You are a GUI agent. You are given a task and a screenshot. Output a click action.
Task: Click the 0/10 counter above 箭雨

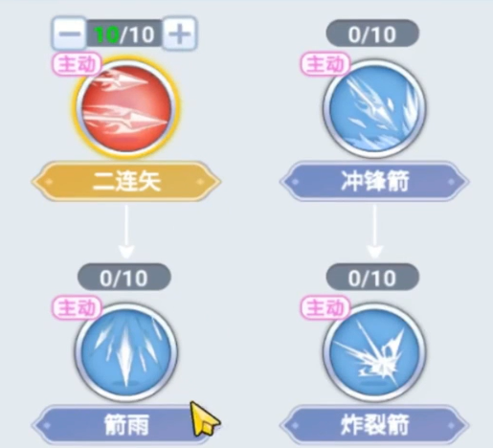pos(124,278)
